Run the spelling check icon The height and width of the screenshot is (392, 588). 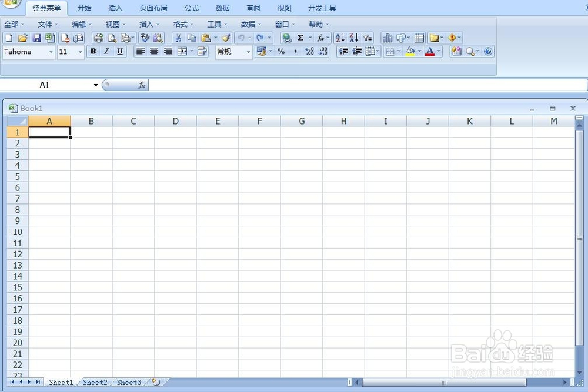pyautogui.click(x=145, y=38)
